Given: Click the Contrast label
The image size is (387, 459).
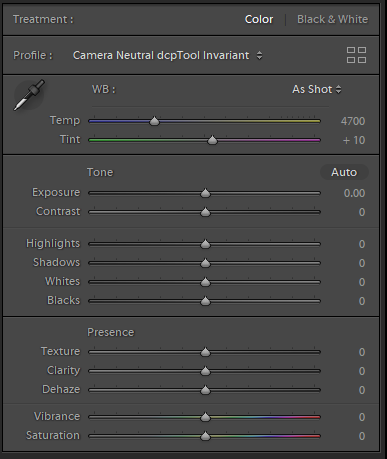Looking at the screenshot, I should point(58,211).
